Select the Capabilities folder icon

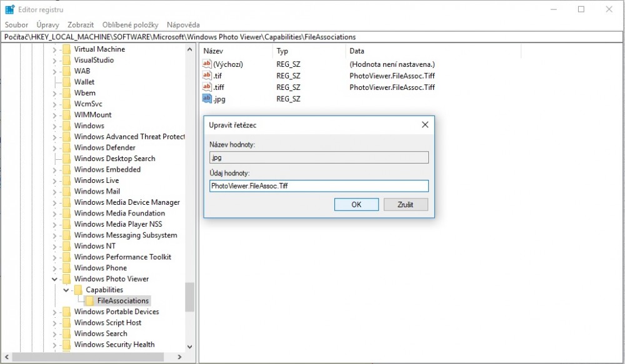[78, 290]
